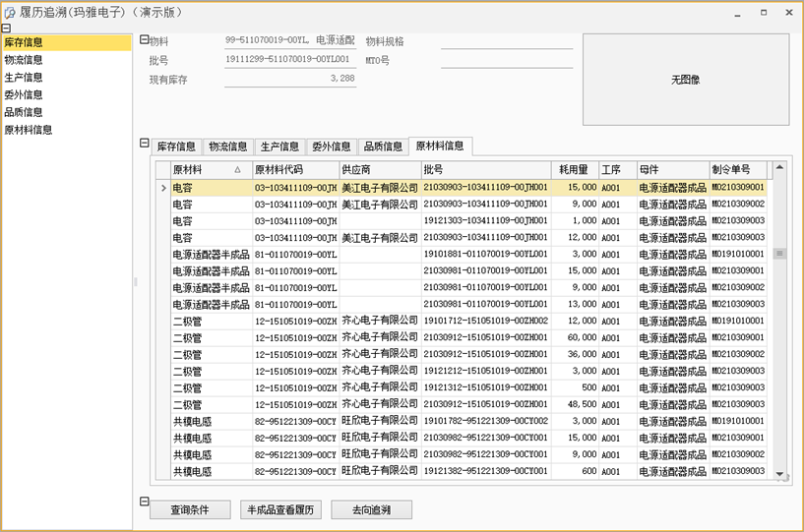Collapse the tabbed information section

(x=144, y=144)
